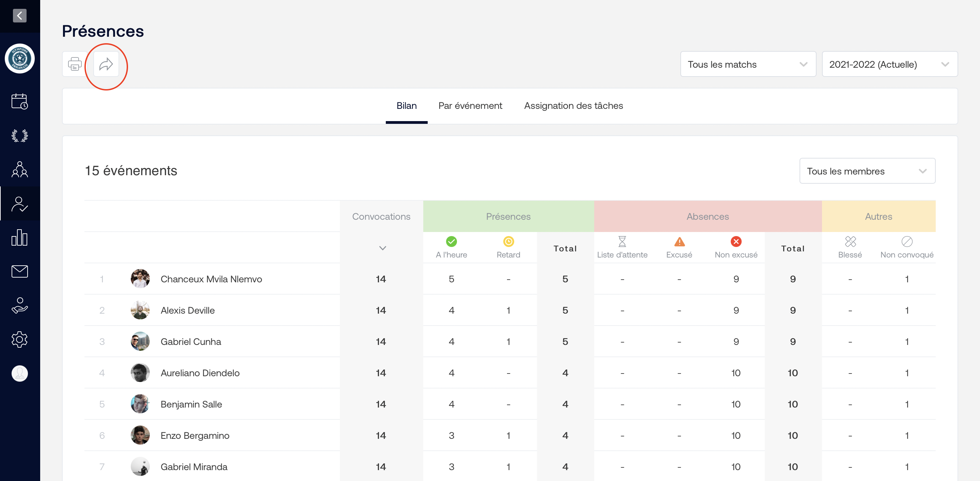Image resolution: width=980 pixels, height=481 pixels.
Task: Click the green on-time checkmark icon
Action: (x=451, y=241)
